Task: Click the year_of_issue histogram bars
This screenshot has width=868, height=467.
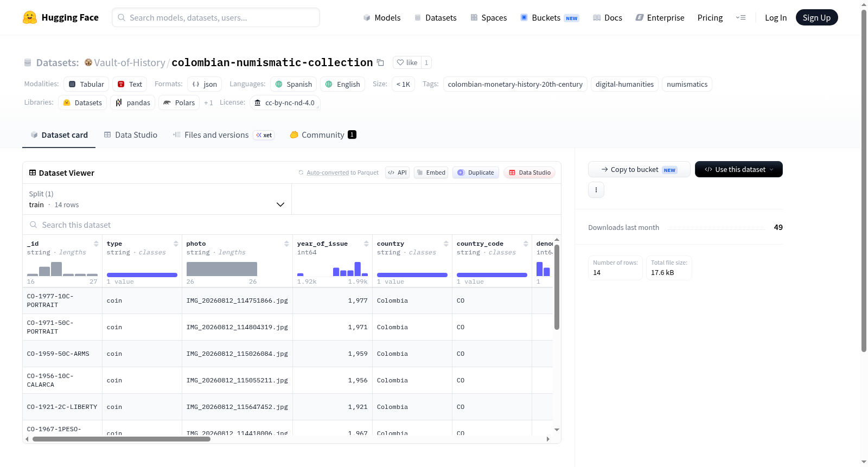Action: [x=333, y=269]
